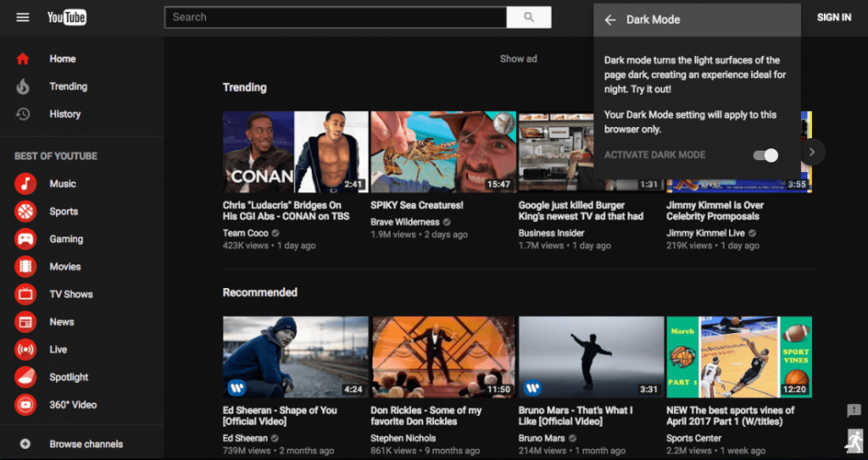
Task: Click the Show ad link
Action: click(x=519, y=58)
